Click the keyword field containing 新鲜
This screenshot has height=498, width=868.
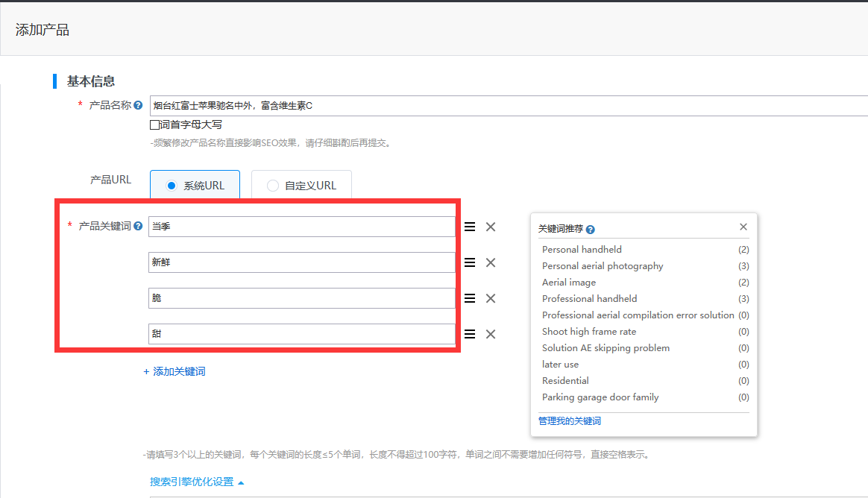point(301,262)
